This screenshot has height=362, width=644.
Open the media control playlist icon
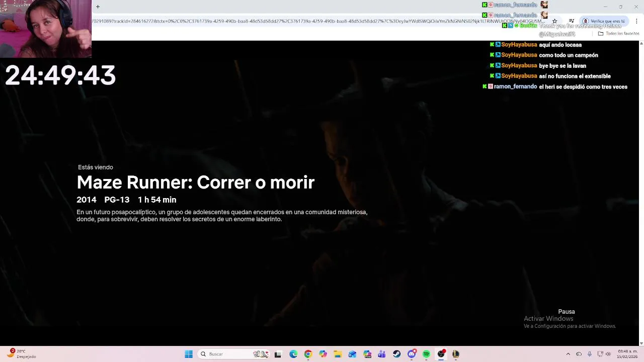point(572,21)
